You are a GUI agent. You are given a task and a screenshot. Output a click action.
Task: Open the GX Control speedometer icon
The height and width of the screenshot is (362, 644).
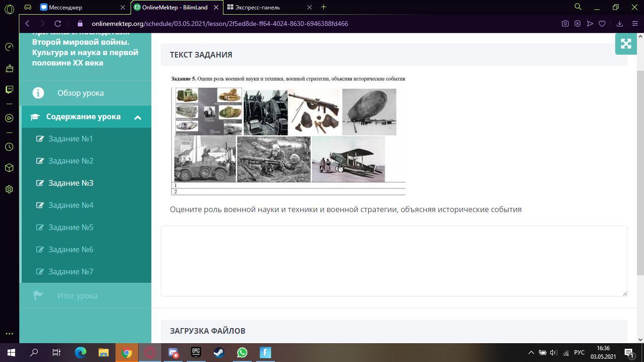tap(9, 47)
